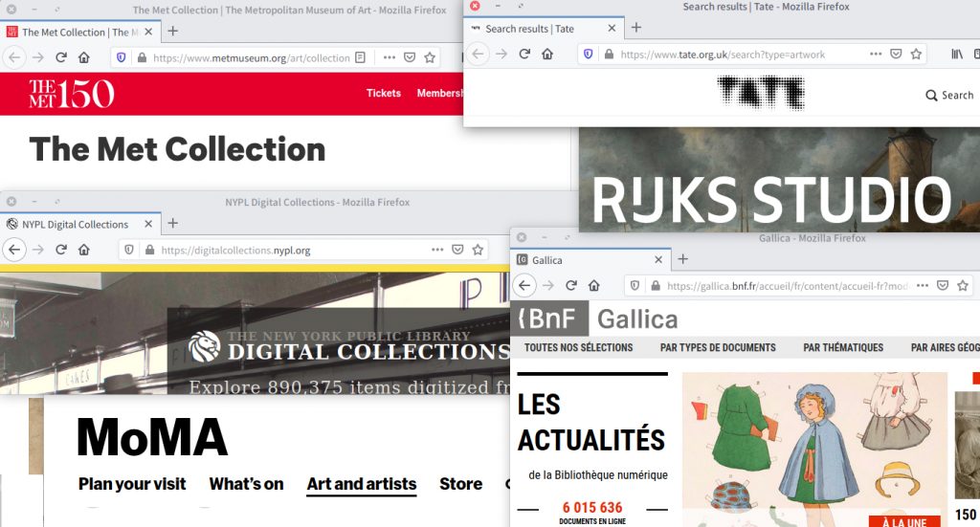This screenshot has height=527, width=980.
Task: Bookmark the Met Collection page
Action: (430, 57)
